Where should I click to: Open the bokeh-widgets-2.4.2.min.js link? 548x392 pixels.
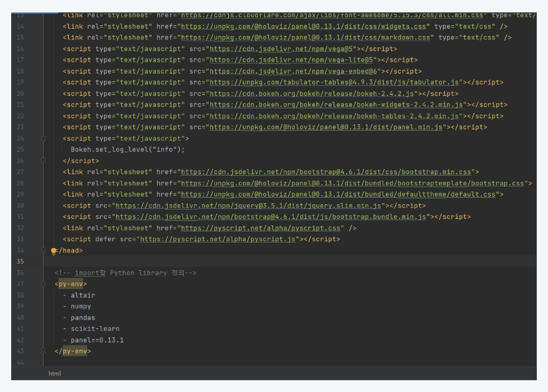336,105
